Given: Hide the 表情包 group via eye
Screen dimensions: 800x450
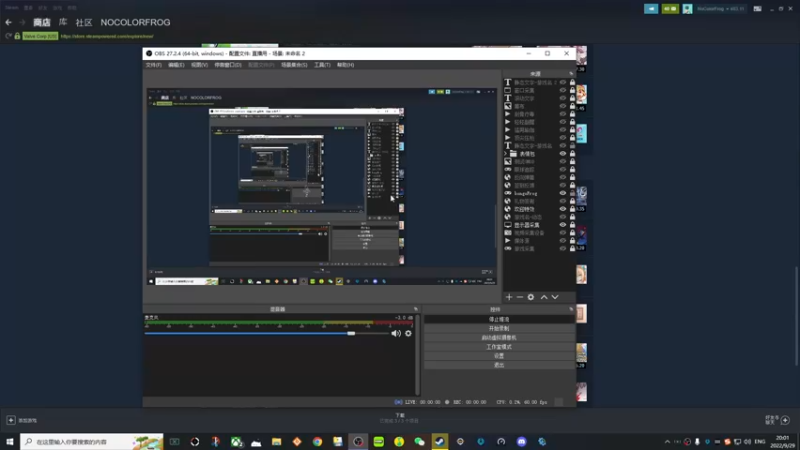Looking at the screenshot, I should pos(563,154).
